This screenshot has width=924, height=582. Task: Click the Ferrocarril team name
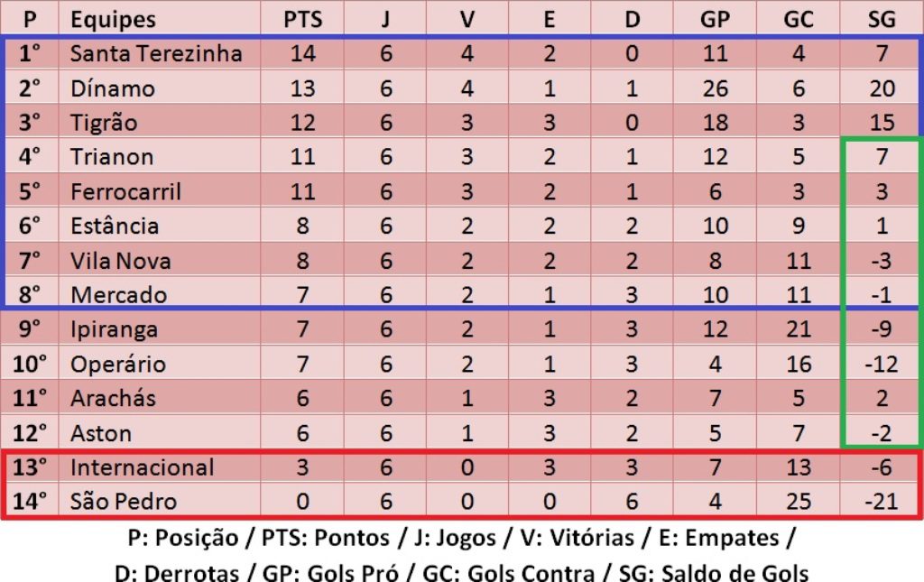click(x=125, y=191)
